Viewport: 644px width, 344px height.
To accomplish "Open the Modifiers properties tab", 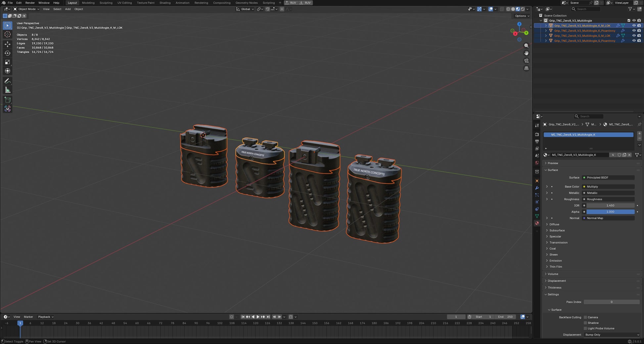I will [537, 188].
